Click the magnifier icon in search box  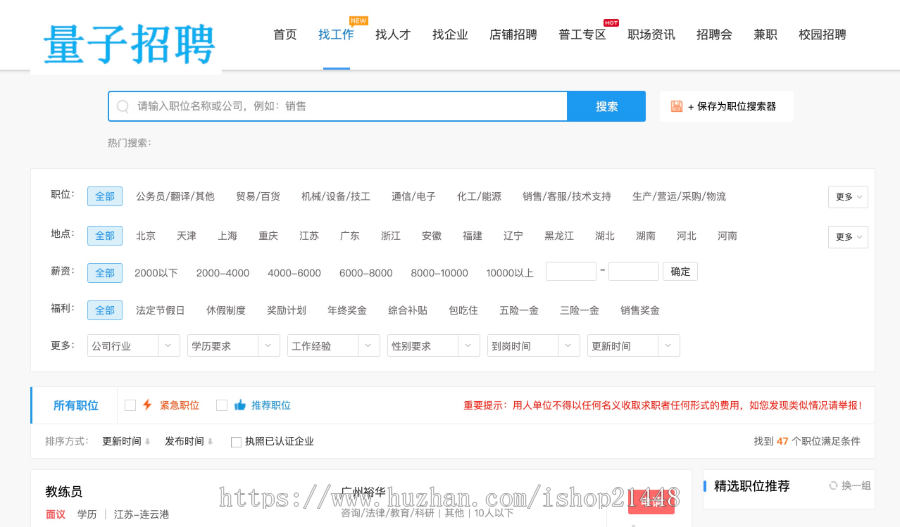(123, 106)
